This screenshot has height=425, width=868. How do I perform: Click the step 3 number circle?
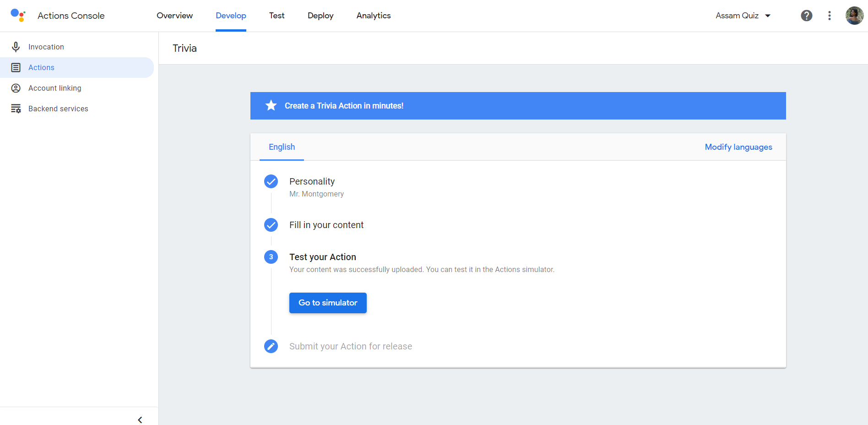coord(271,257)
